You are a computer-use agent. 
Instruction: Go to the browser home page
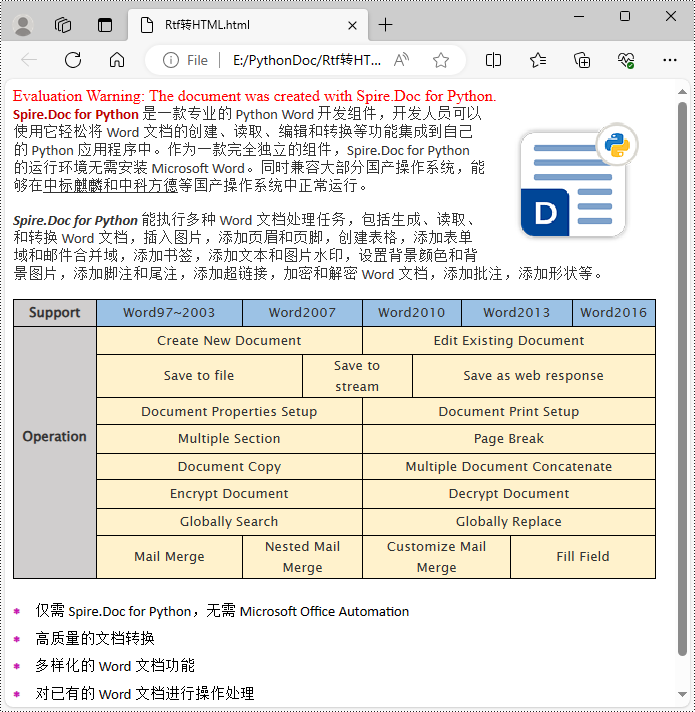tap(117, 60)
